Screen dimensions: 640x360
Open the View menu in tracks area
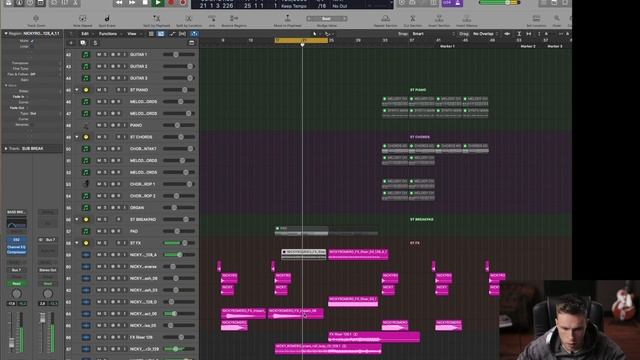132,34
